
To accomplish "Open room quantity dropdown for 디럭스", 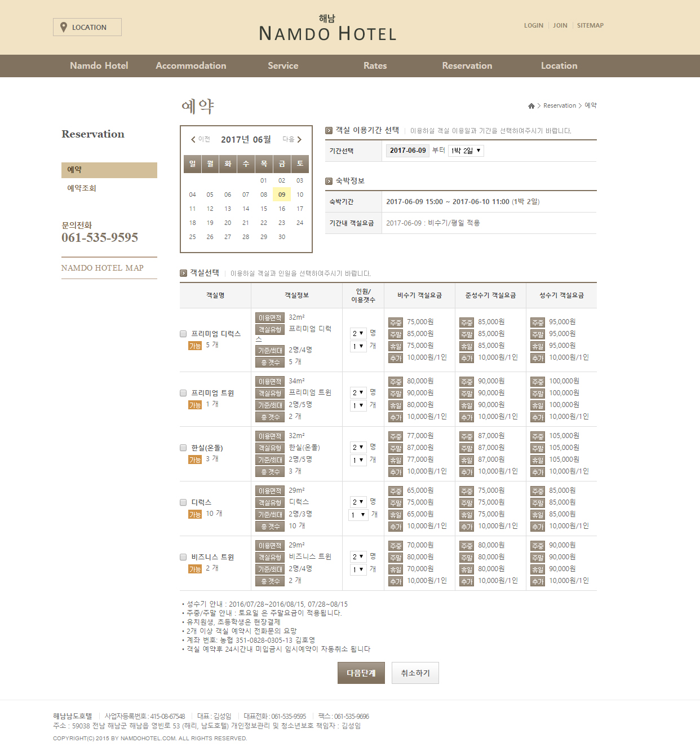I will [358, 515].
